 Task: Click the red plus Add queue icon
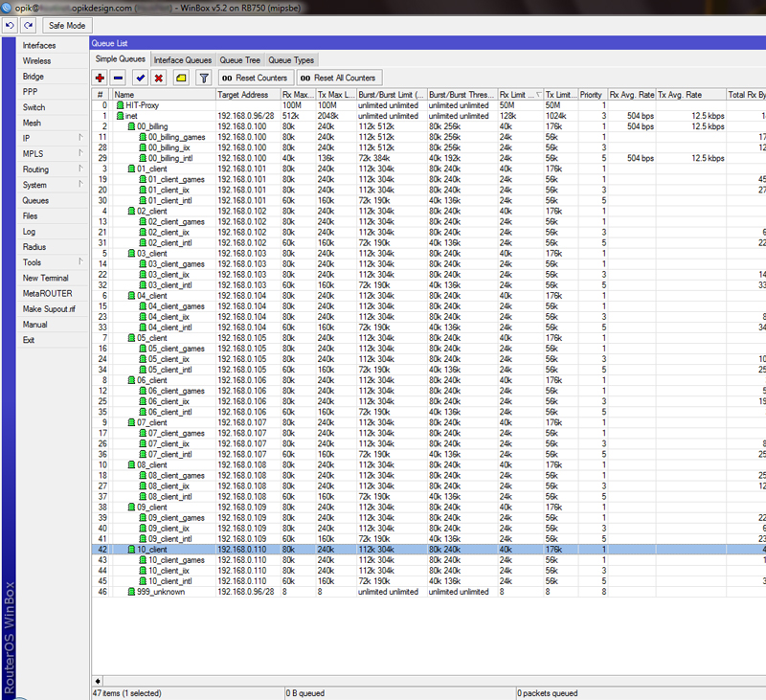click(x=101, y=78)
